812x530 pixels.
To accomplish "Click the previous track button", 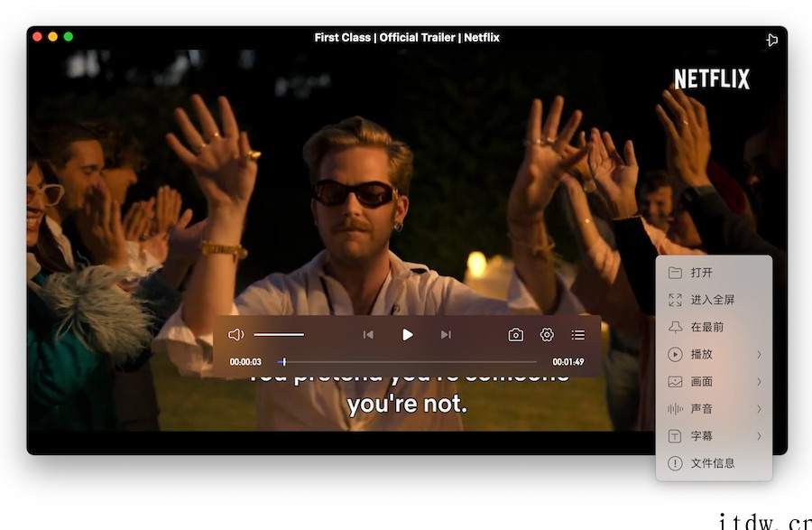I will tap(368, 335).
